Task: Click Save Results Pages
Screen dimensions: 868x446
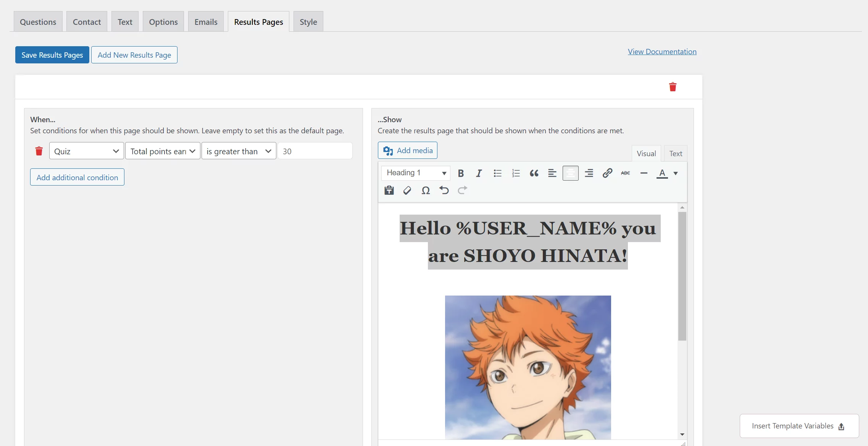Action: coord(52,55)
